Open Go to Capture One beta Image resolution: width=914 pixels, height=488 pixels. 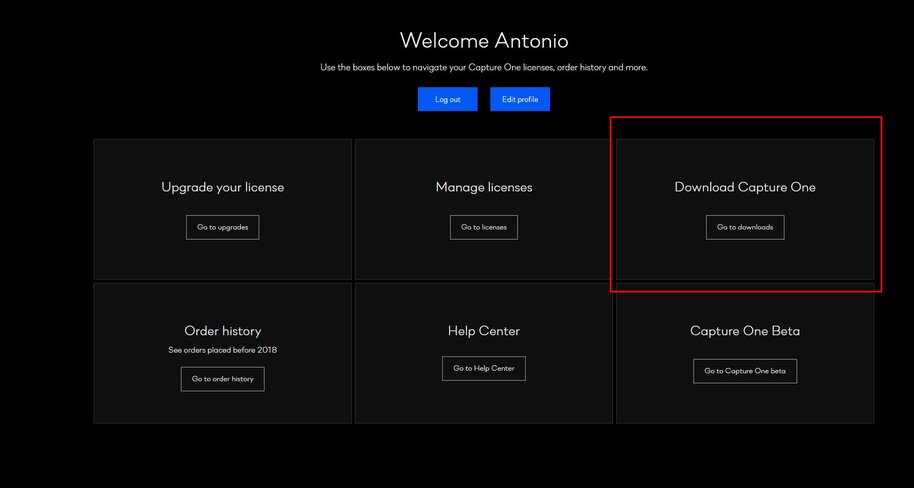pos(745,371)
